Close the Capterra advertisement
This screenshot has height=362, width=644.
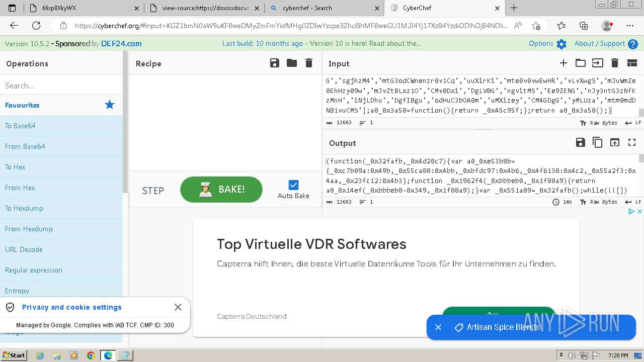(639, 212)
